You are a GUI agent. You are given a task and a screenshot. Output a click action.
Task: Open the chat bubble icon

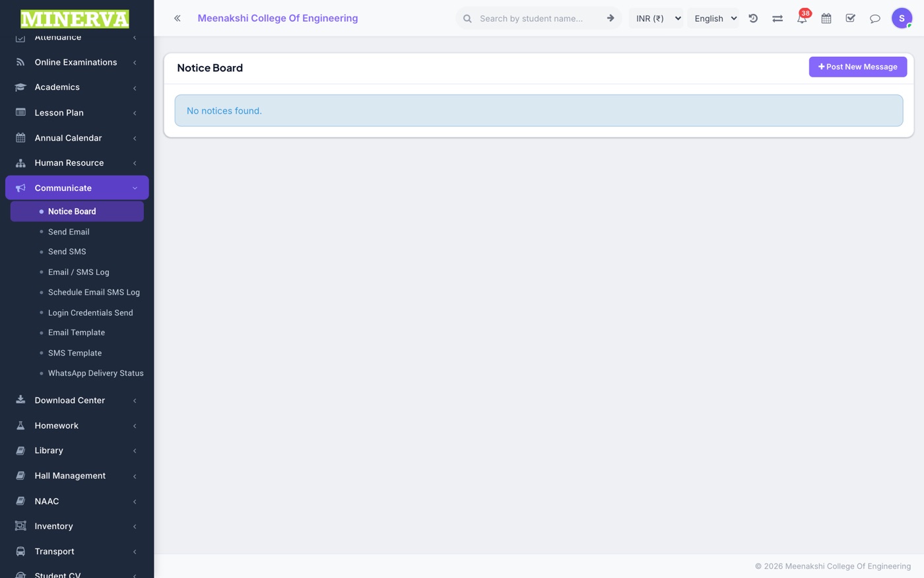pos(875,18)
